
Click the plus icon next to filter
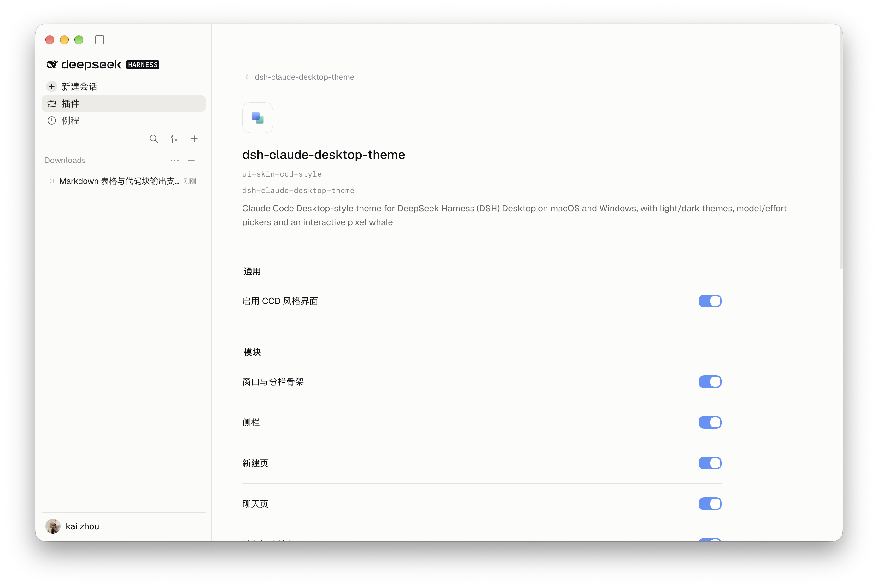194,139
